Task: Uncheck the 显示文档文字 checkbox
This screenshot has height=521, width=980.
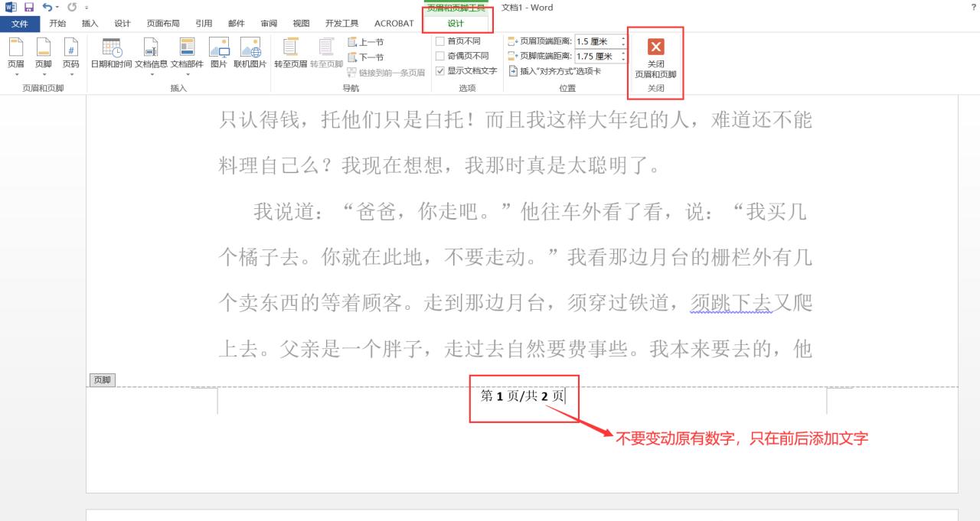Action: click(440, 70)
